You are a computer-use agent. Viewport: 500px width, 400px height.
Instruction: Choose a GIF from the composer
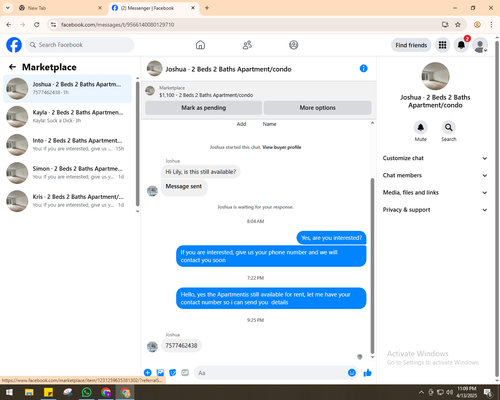185,373
